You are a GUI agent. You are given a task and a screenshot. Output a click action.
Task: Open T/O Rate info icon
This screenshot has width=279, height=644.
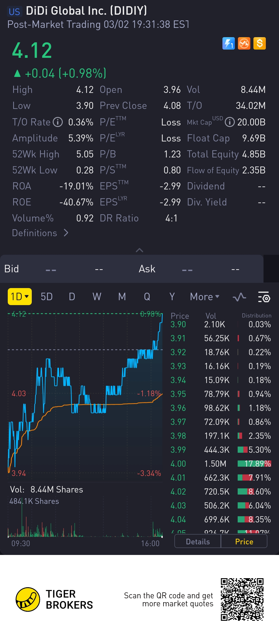[x=58, y=122]
